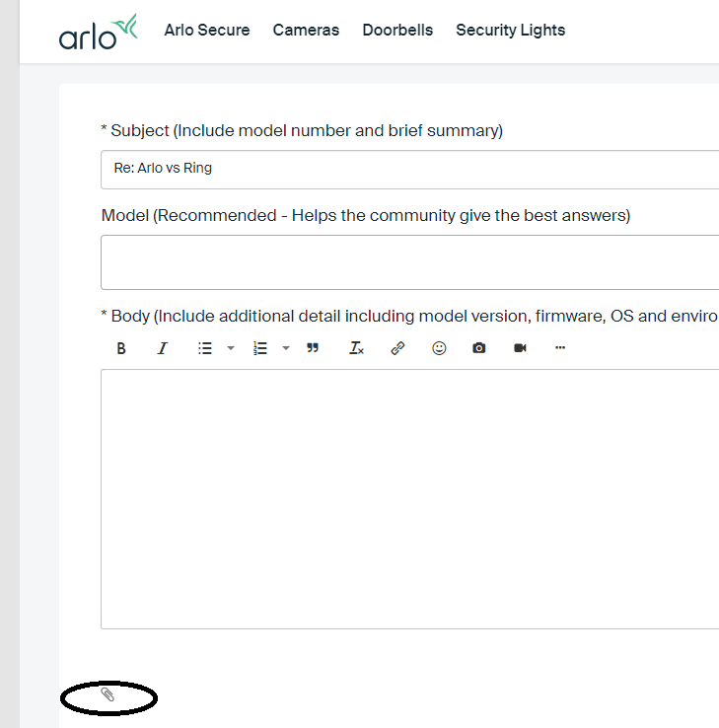The image size is (719, 728).
Task: Open the Arlo Secure menu
Action: coord(207,31)
